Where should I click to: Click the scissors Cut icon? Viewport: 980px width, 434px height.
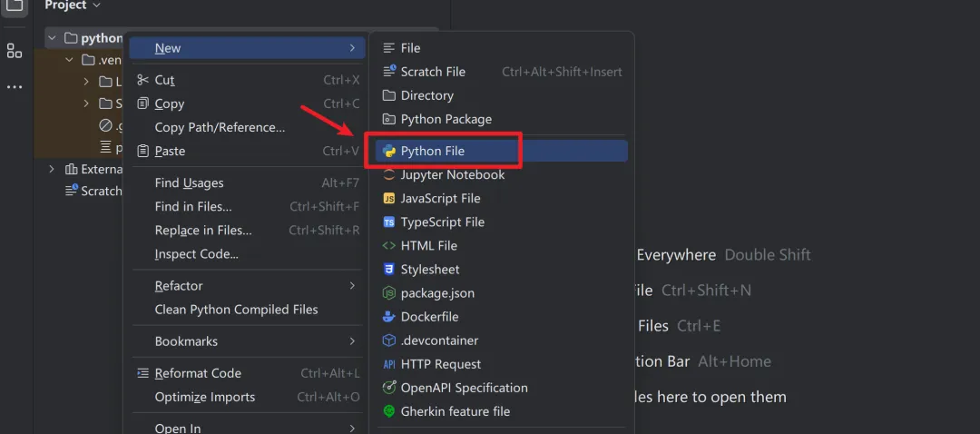tap(142, 80)
